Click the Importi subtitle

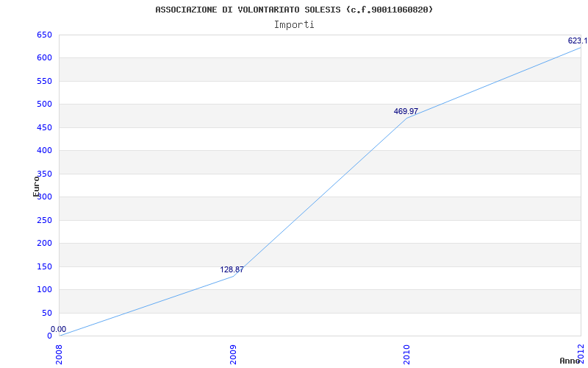pos(294,25)
